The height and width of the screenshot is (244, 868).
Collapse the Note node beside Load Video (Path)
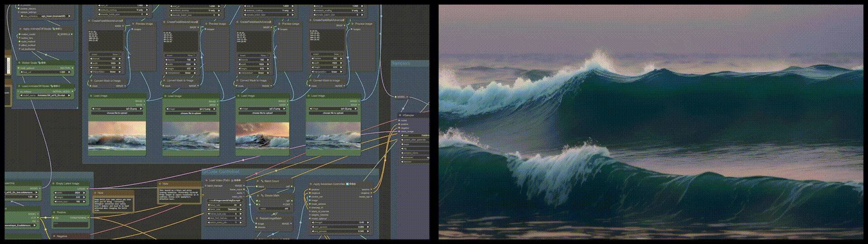160,184
